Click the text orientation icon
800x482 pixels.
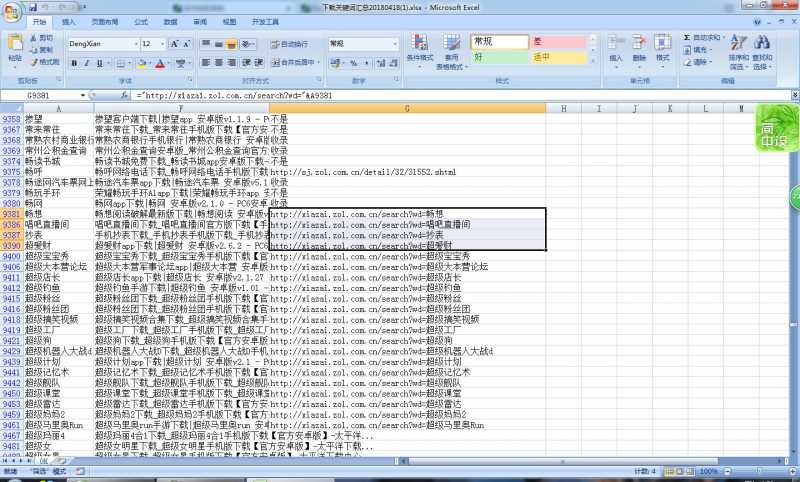coord(247,44)
